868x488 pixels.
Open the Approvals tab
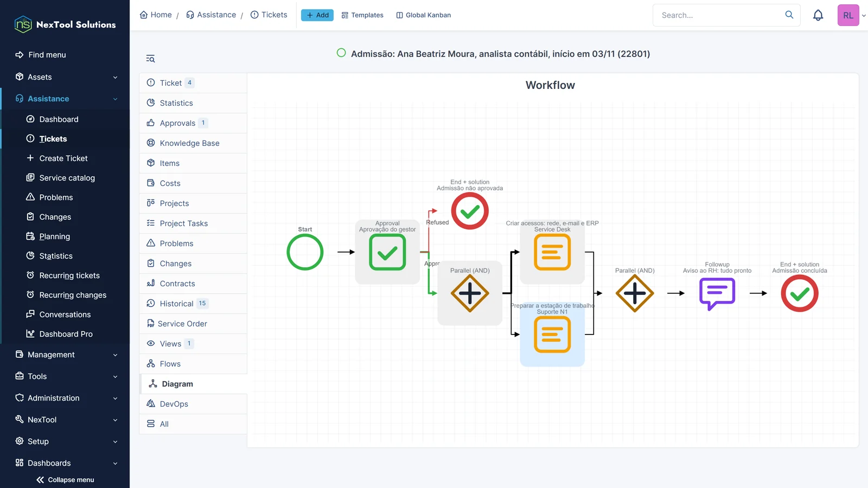tap(193, 123)
